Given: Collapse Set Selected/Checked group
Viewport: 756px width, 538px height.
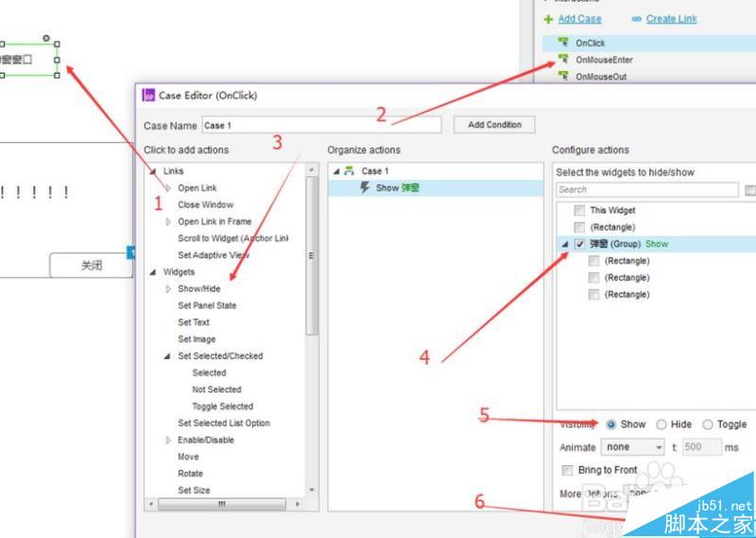Looking at the screenshot, I should 167,356.
